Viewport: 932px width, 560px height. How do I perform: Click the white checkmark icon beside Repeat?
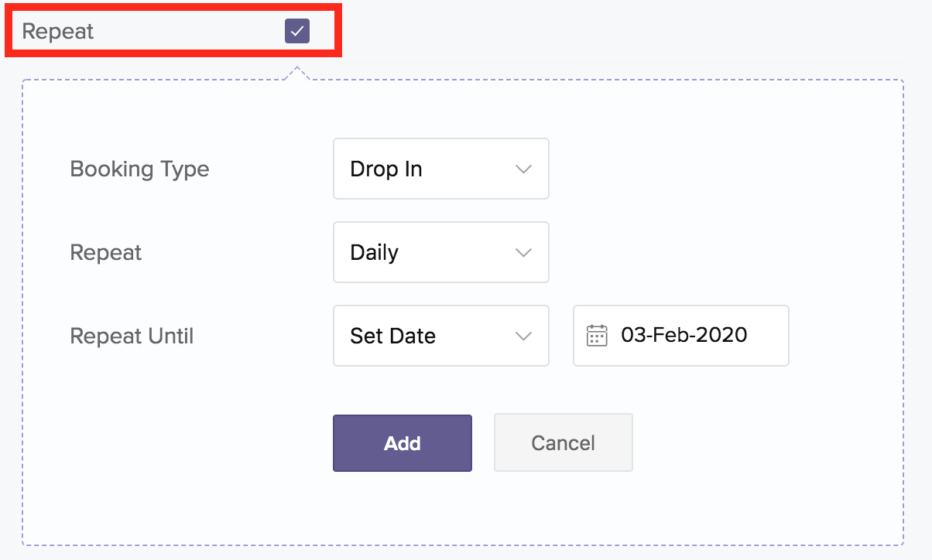point(297,32)
